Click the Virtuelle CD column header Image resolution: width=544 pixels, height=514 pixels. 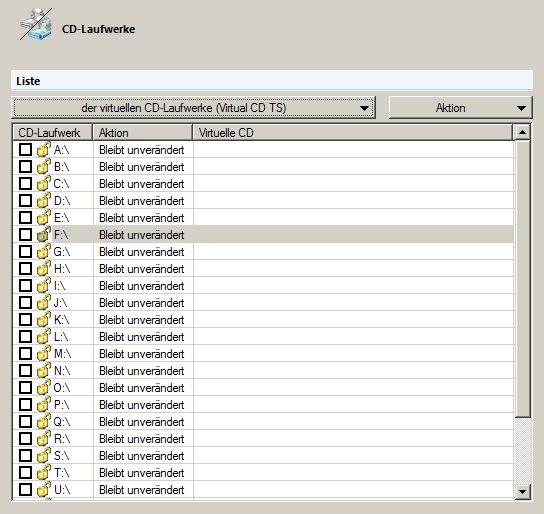click(352, 133)
